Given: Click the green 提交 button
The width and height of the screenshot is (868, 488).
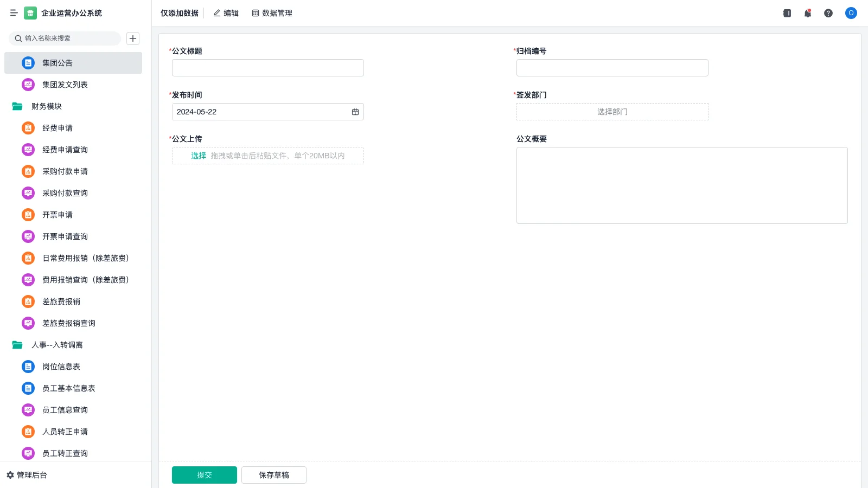Looking at the screenshot, I should tap(204, 475).
